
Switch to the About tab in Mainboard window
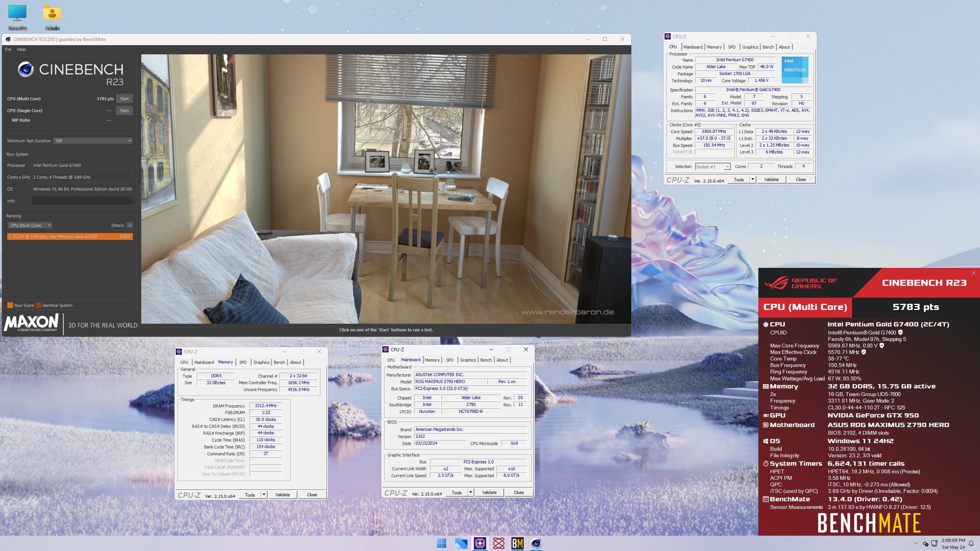coord(502,360)
